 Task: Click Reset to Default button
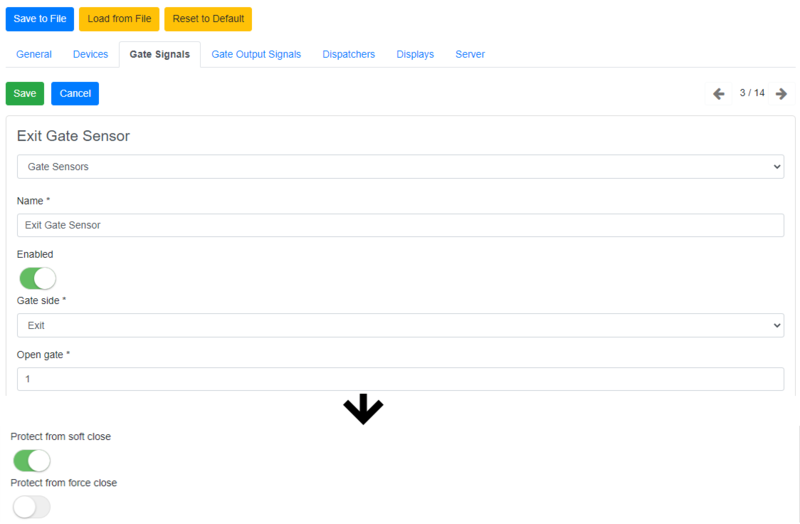pos(208,19)
